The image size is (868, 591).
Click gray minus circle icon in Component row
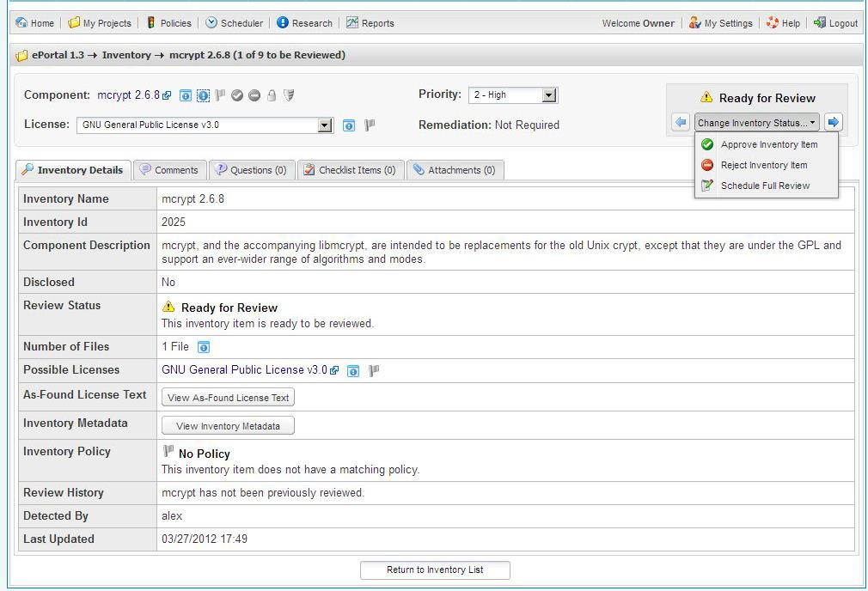click(254, 95)
